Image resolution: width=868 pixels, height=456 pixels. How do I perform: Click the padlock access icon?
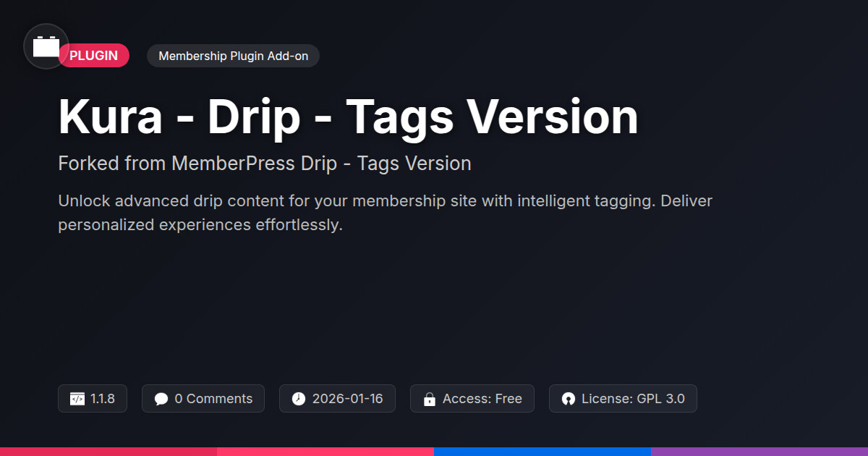[x=430, y=399]
